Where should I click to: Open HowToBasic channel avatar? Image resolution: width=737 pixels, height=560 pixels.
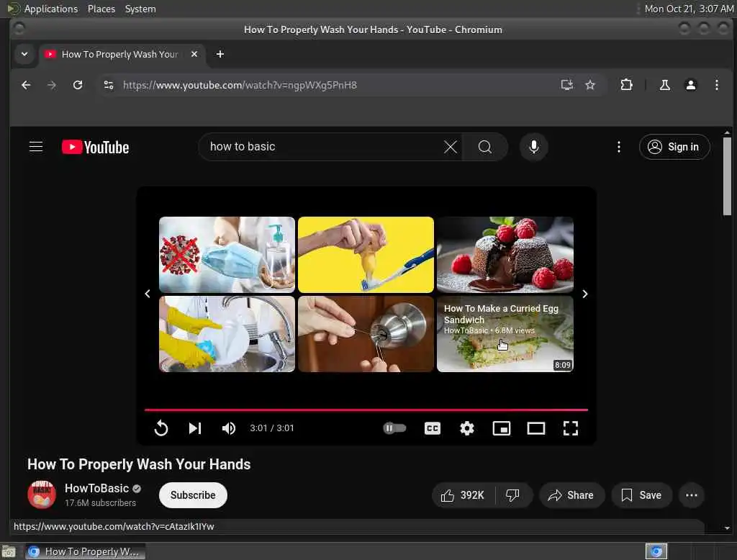pyautogui.click(x=42, y=494)
